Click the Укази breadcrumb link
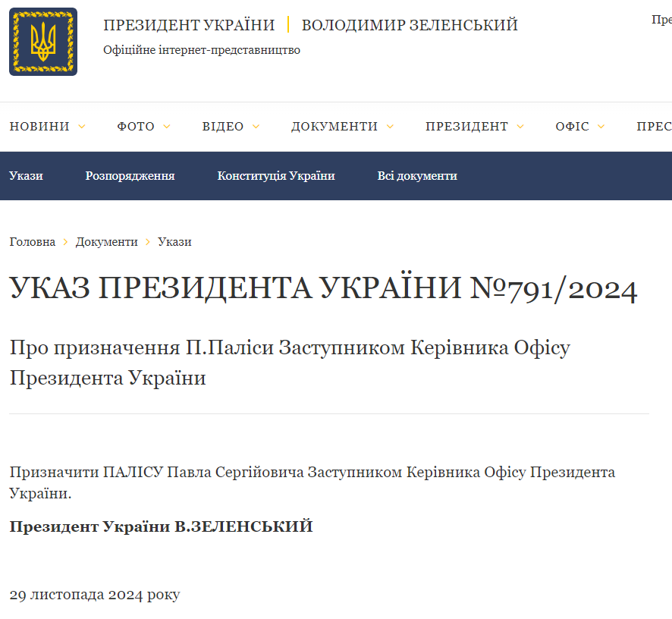The height and width of the screenshot is (619, 672). click(x=175, y=241)
